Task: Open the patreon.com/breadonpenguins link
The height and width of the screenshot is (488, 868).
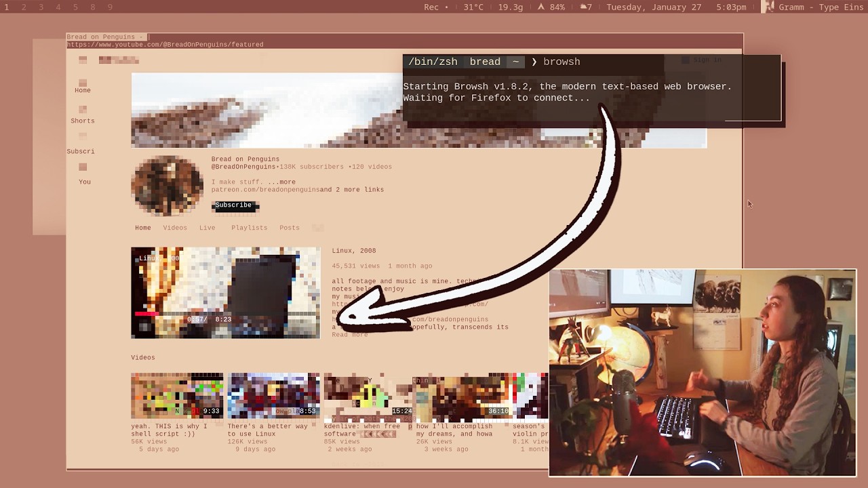Action: 265,190
